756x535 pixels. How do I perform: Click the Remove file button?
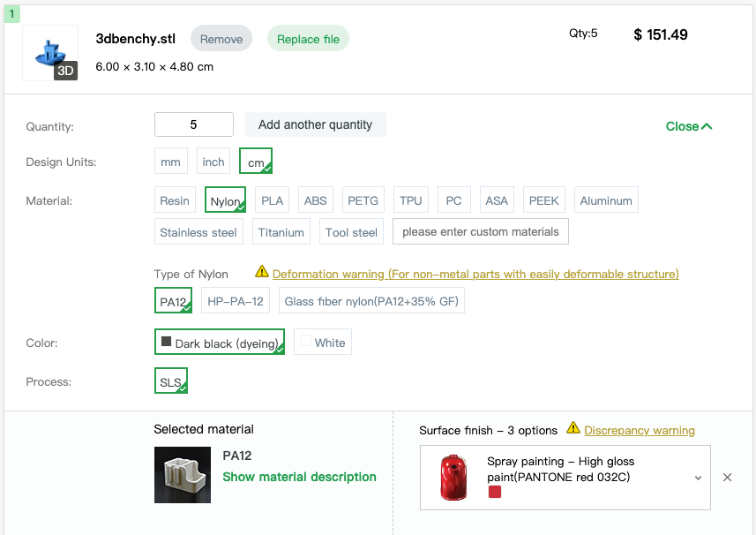221,39
